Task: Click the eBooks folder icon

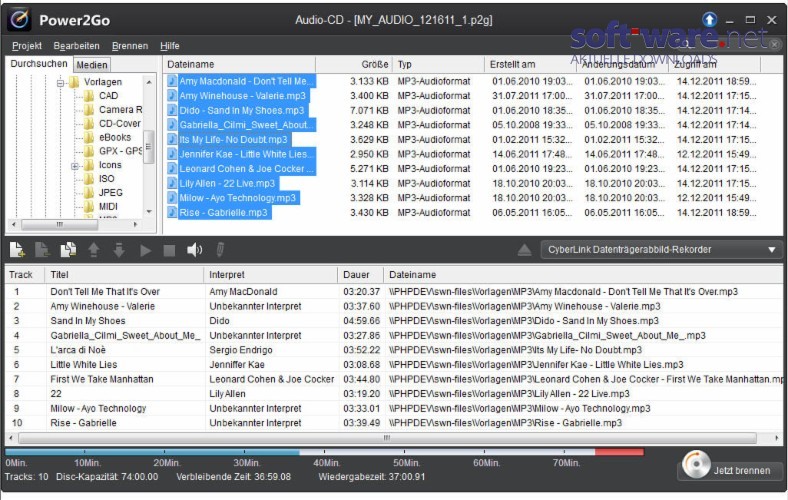Action: click(x=89, y=137)
